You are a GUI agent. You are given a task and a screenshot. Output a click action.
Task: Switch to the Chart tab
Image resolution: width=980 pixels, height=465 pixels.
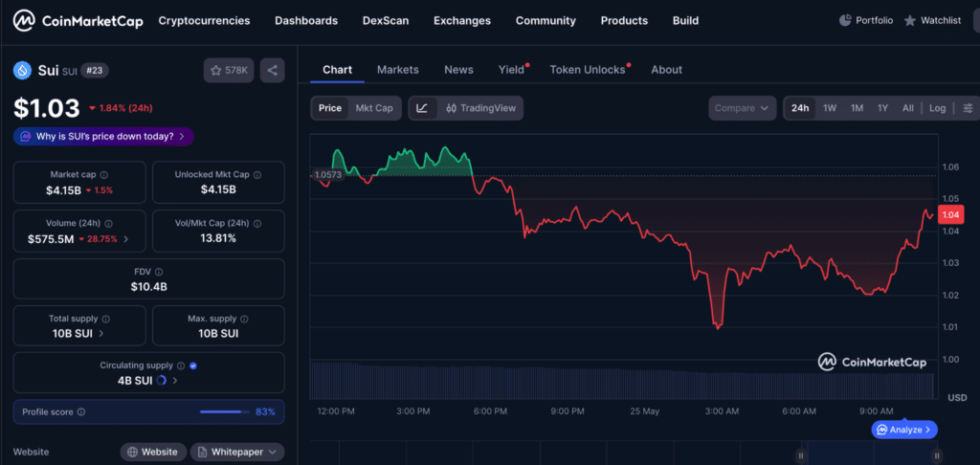pos(338,70)
